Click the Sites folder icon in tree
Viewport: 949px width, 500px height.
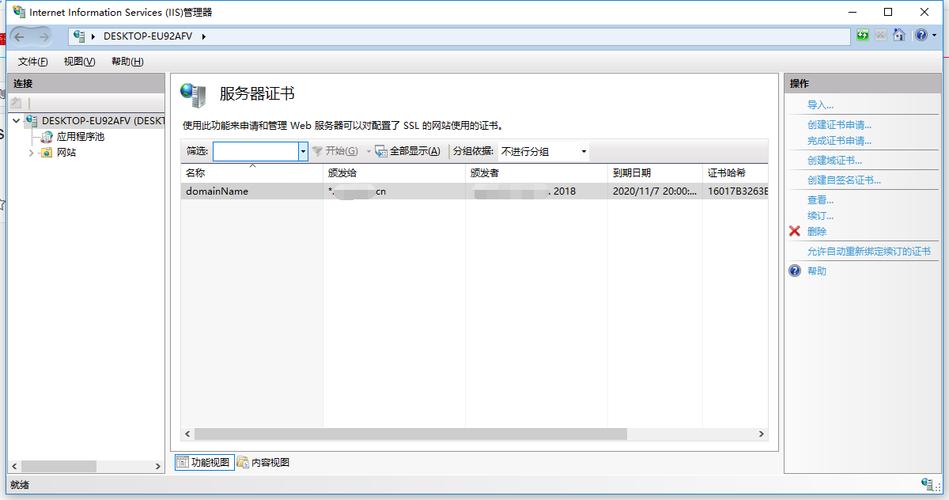[x=47, y=153]
